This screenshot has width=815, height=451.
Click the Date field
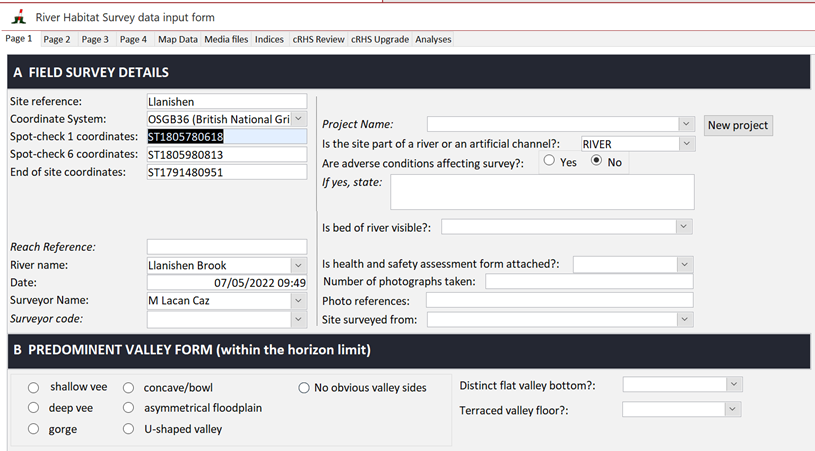click(x=227, y=283)
